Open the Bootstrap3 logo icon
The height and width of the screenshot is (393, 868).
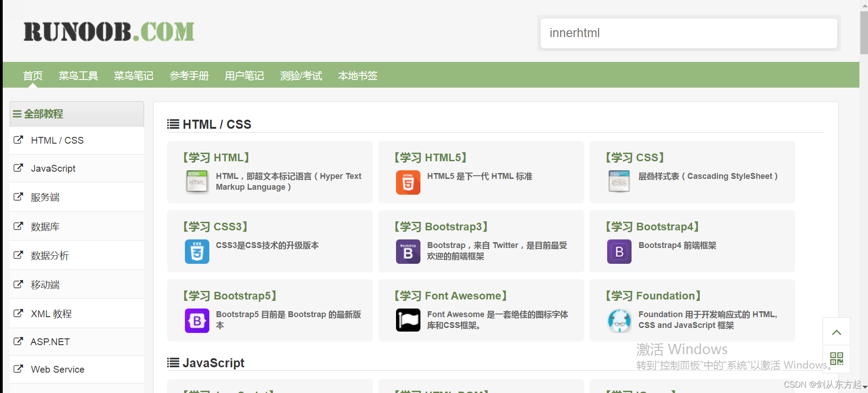[408, 252]
